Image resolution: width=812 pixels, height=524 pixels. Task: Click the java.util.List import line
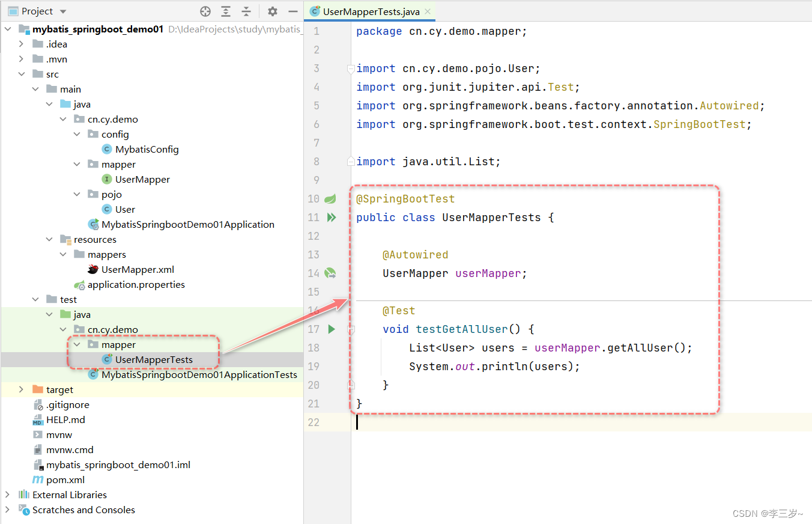click(x=428, y=162)
